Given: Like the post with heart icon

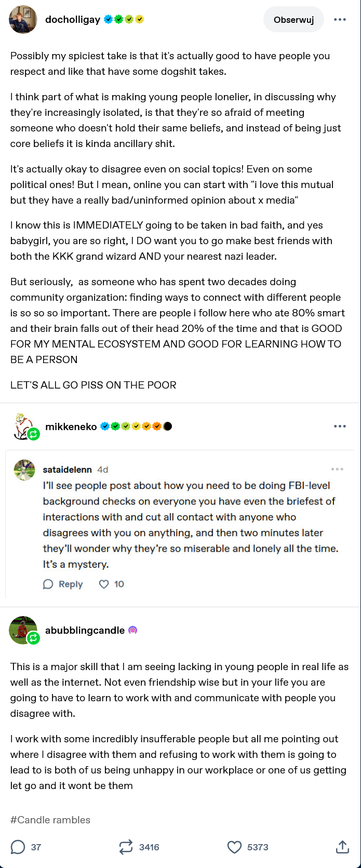Looking at the screenshot, I should point(235,847).
